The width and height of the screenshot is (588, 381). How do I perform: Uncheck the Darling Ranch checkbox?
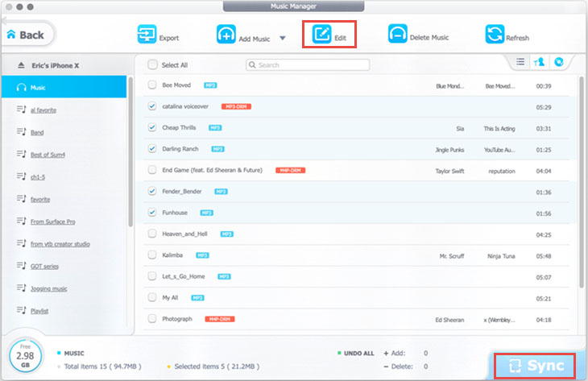(152, 149)
